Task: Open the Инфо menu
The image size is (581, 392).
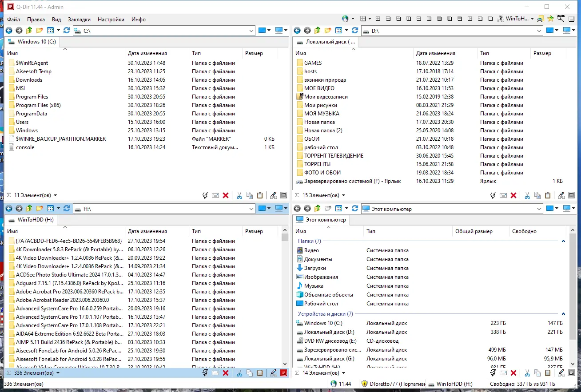Action: tap(139, 20)
